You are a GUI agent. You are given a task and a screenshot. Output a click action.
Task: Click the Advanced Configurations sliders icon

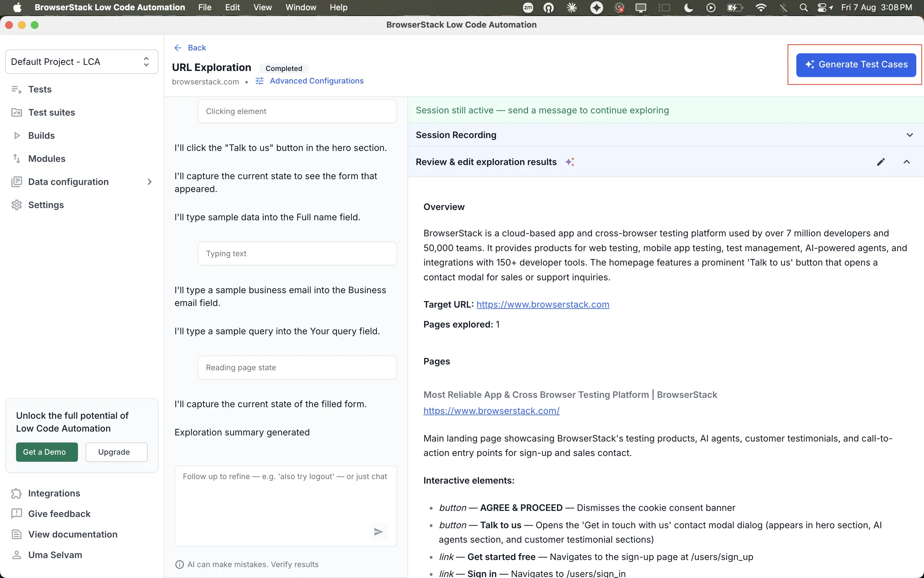(x=260, y=81)
